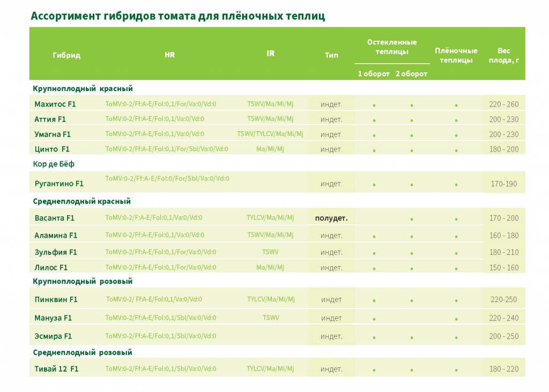The width and height of the screenshot is (549, 392).
Task: Select the Тивай 12 F1 hybrid name
Action: [56, 369]
